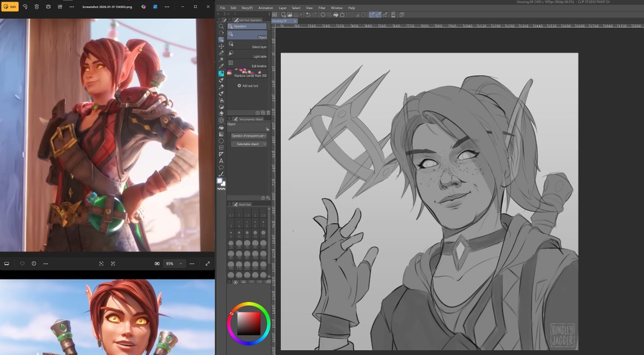
Task: Toggle the Photos filmstrip icon
Action: point(7,263)
